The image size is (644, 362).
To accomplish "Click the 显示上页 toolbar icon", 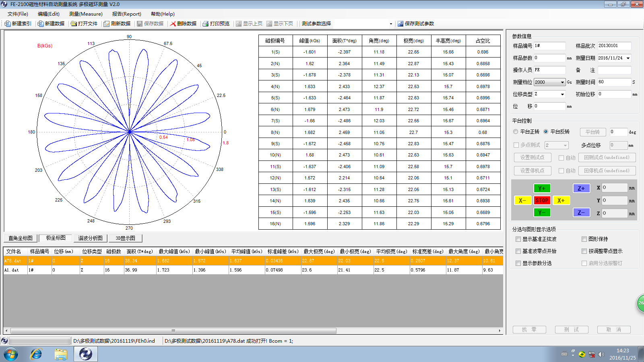I will click(x=239, y=24).
